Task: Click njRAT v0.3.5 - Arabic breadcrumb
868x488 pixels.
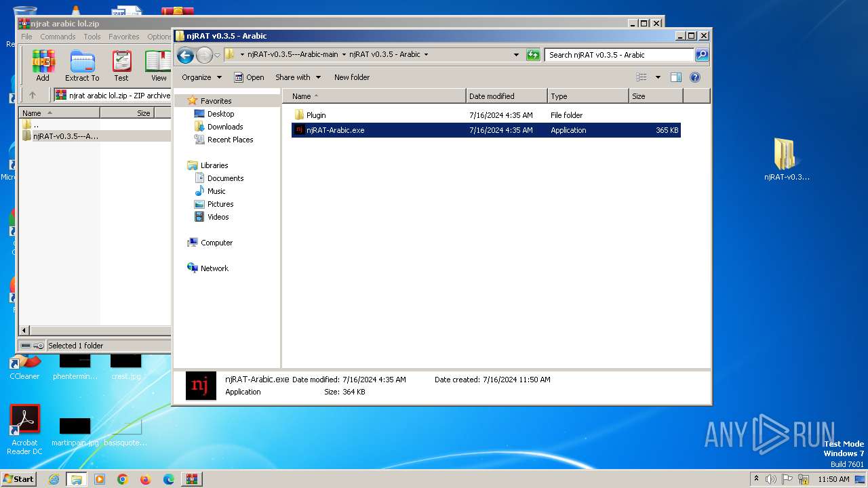Action: click(x=384, y=54)
